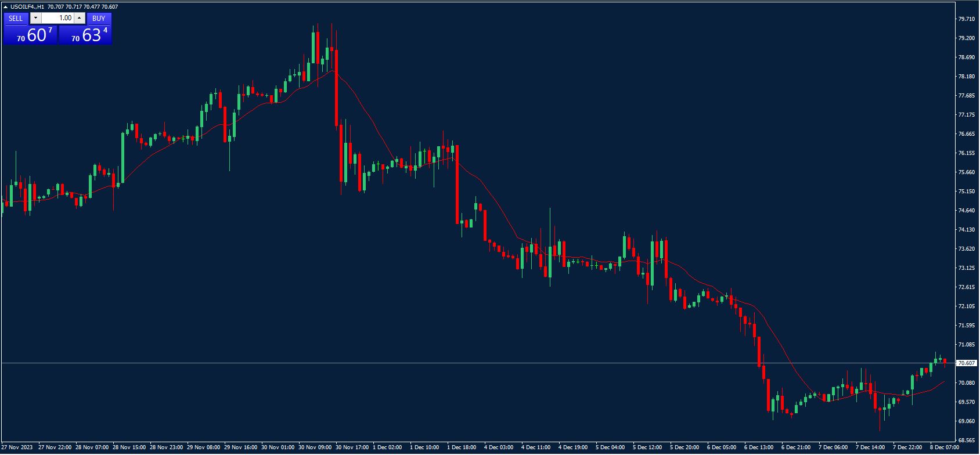Image resolution: width=980 pixels, height=455 pixels.
Task: Click the 1 Dec 10:00 time label
Action: tap(424, 447)
